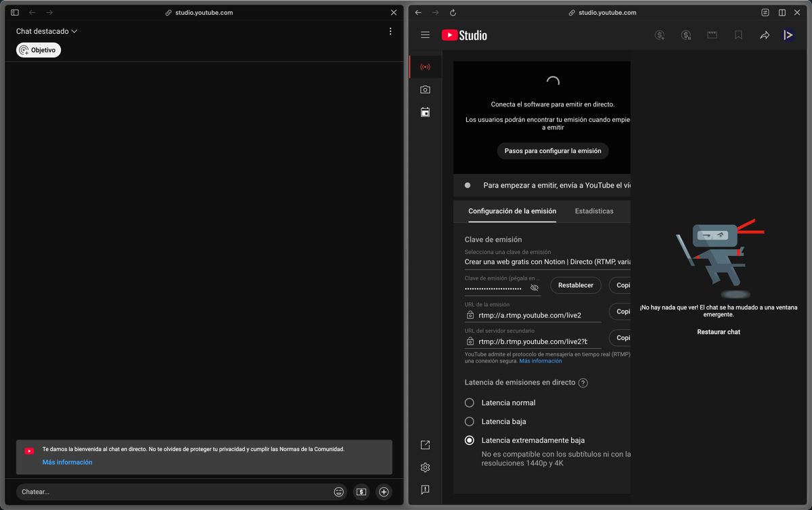This screenshot has height=510, width=812.
Task: Expand the Chat destacado dropdown
Action: pos(47,31)
